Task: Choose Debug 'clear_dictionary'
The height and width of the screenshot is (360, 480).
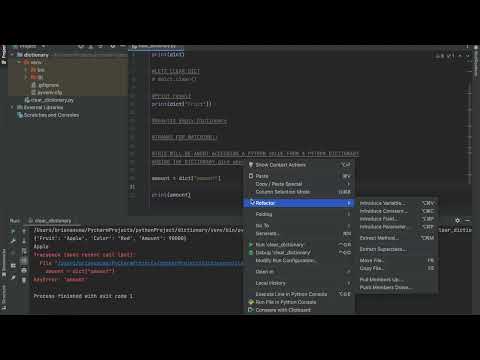Action: point(299,253)
